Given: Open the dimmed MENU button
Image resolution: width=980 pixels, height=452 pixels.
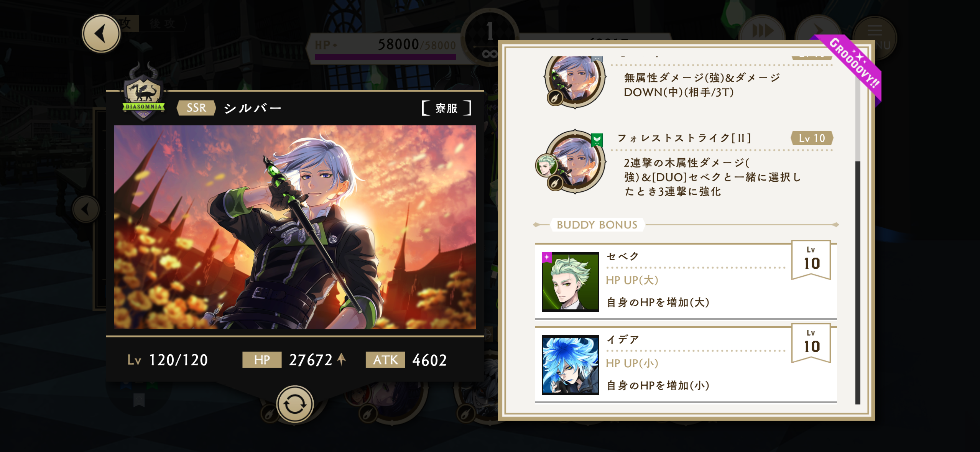Looking at the screenshot, I should click(876, 38).
